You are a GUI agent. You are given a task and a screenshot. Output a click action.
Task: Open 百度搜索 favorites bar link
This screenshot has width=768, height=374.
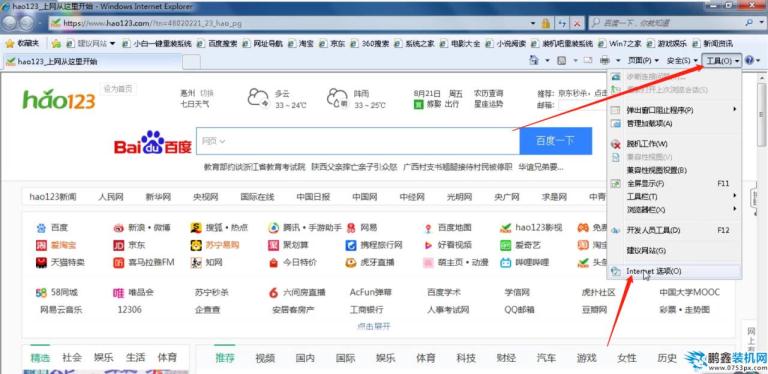coord(217,44)
